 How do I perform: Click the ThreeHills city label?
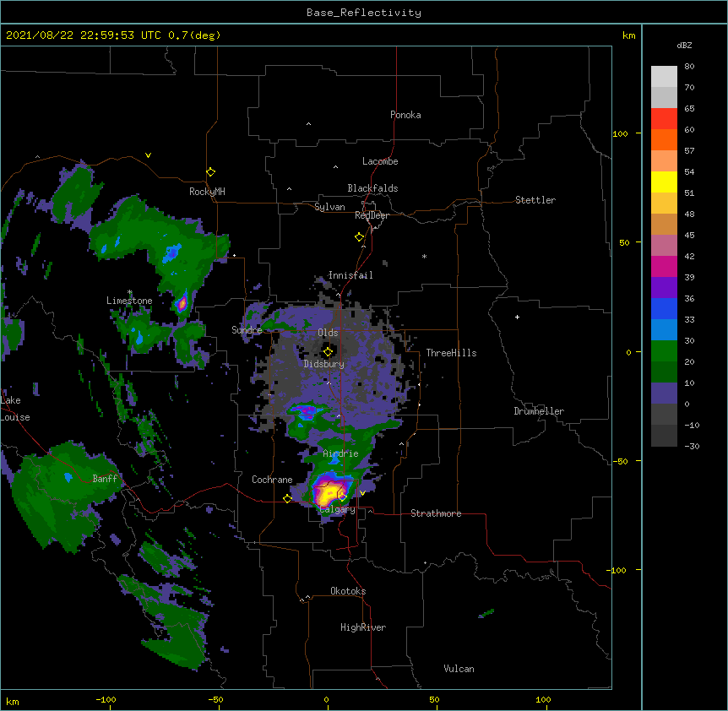[451, 353]
